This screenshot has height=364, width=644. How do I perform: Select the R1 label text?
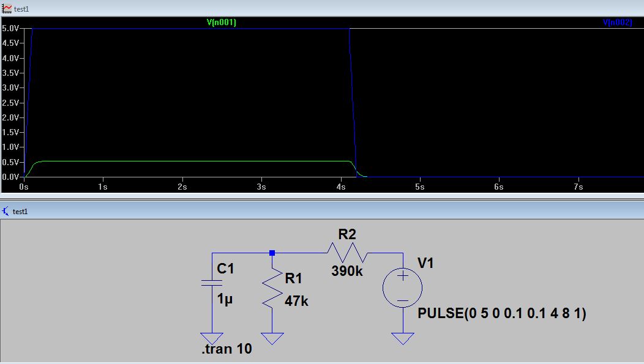click(x=293, y=278)
